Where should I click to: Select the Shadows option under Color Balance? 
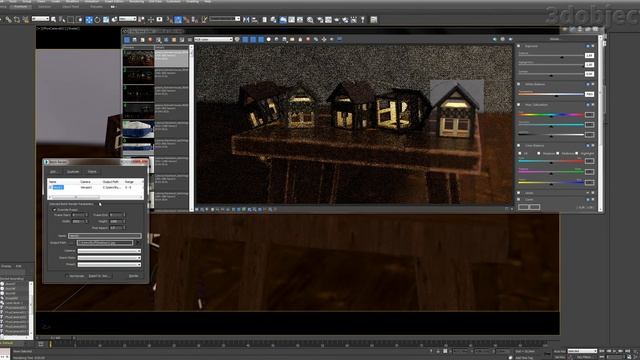(x=539, y=153)
